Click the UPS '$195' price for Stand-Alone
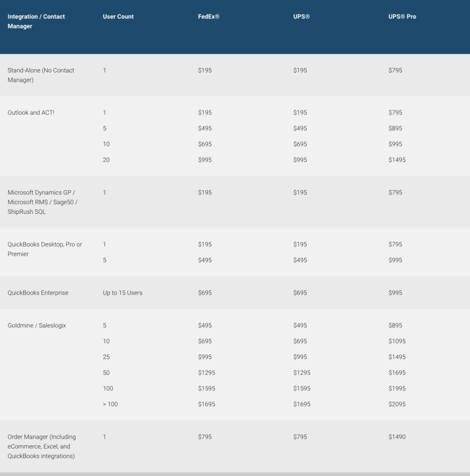Viewport: 470px width, 476px height. [300, 71]
